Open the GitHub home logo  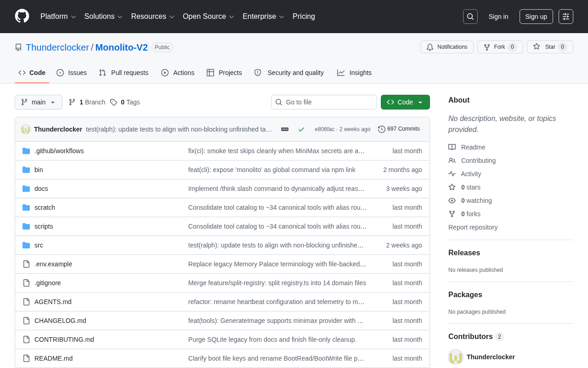tap(22, 16)
